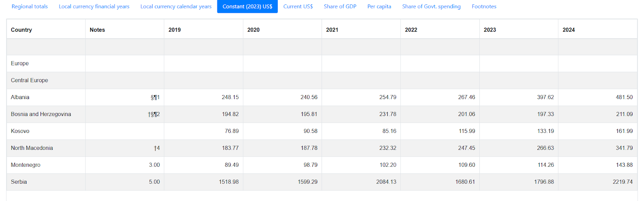Click the Central Europe subregion row
This screenshot has height=201, width=644.
[29, 80]
